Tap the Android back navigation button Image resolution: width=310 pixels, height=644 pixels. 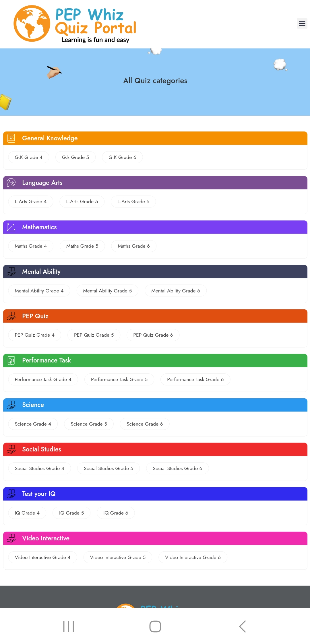coord(243,626)
